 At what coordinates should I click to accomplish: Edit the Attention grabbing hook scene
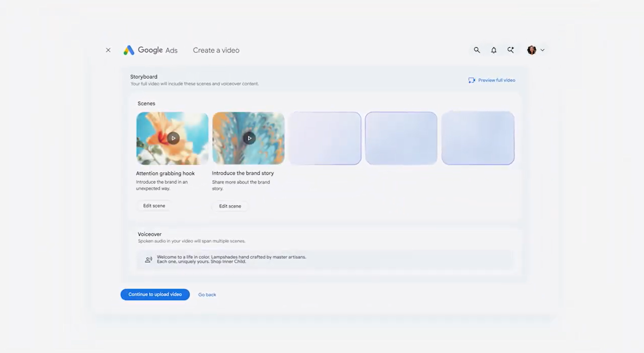154,206
